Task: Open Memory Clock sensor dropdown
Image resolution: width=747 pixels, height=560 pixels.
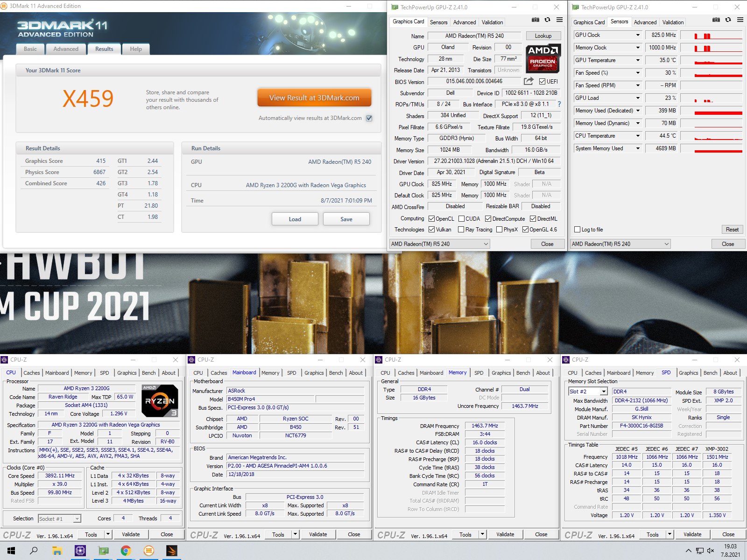Action: (x=638, y=48)
